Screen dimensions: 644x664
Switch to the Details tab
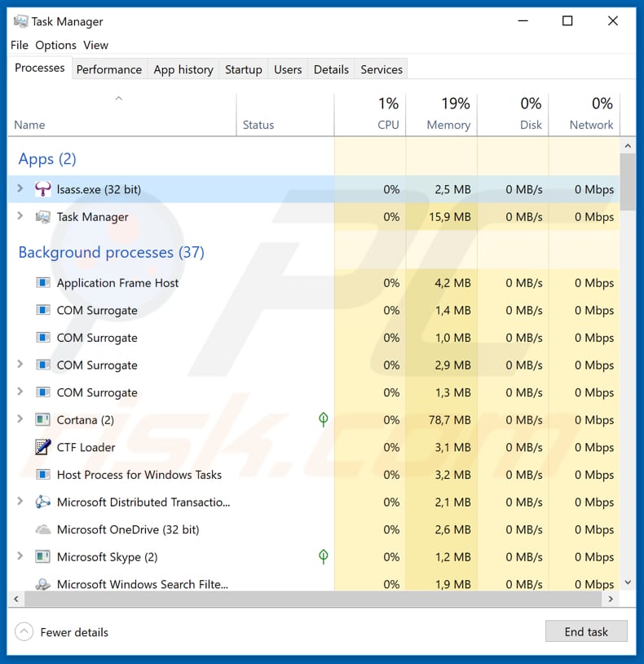(x=331, y=69)
